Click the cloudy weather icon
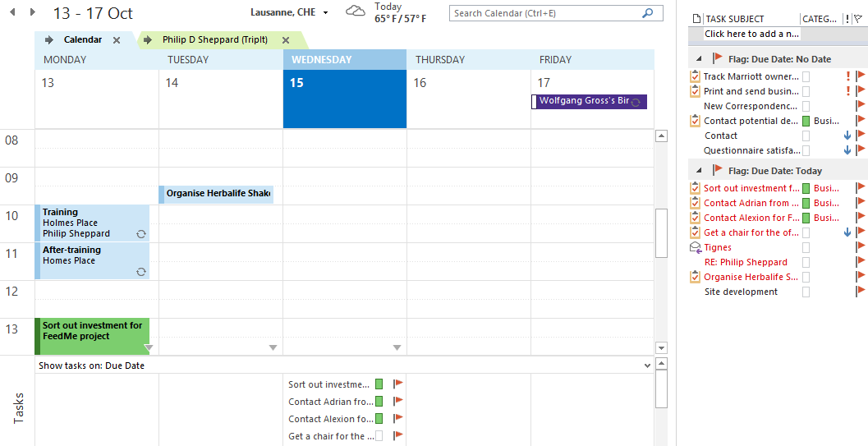868x446 pixels. pyautogui.click(x=356, y=11)
